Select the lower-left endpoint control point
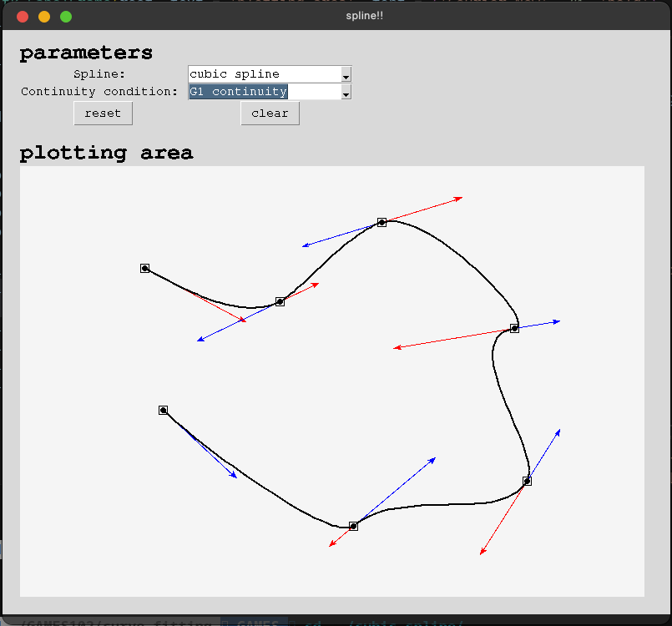Viewport: 672px width, 626px height. point(163,410)
